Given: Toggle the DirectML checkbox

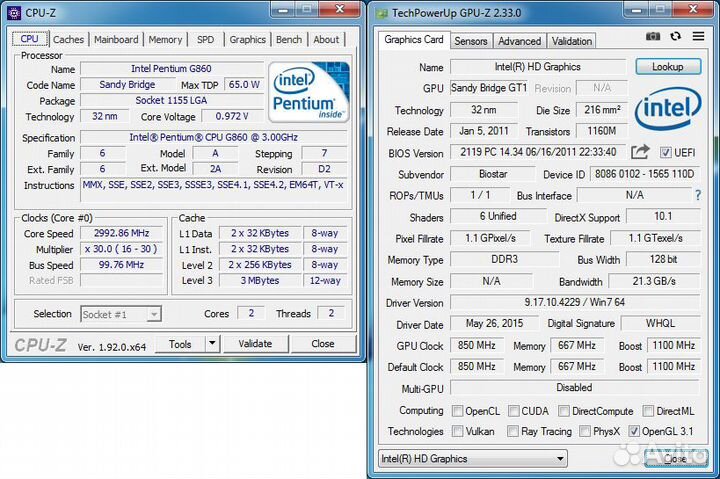Looking at the screenshot, I should [648, 411].
